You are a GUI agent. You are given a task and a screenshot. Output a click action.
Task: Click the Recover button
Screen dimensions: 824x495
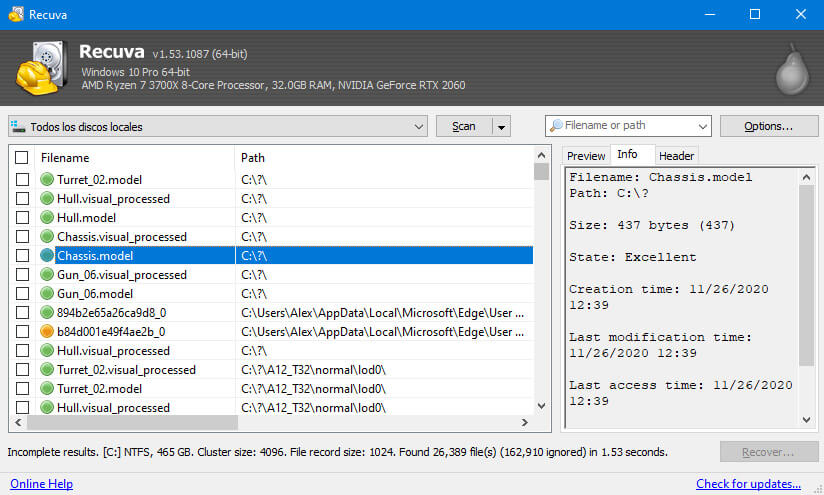pos(769,452)
